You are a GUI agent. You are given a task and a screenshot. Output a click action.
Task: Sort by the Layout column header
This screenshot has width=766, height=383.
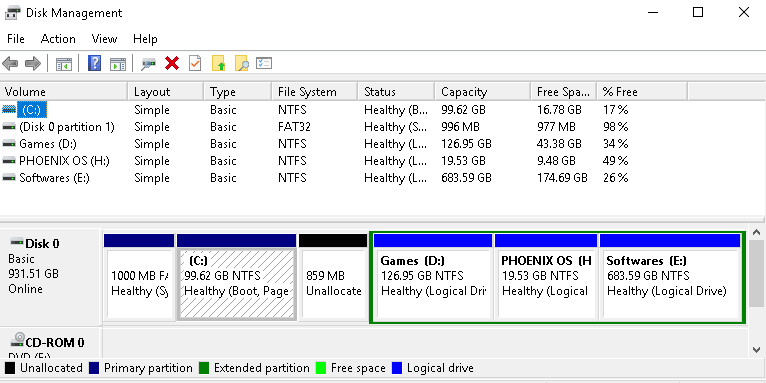(x=166, y=91)
